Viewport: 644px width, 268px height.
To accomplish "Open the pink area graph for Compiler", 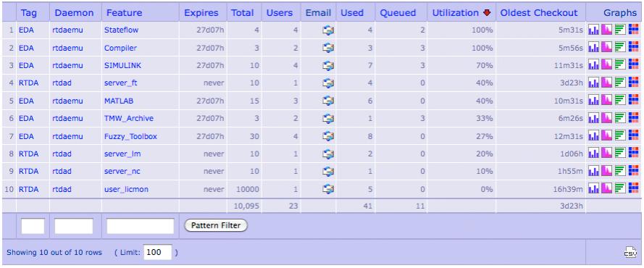I will pos(606,48).
